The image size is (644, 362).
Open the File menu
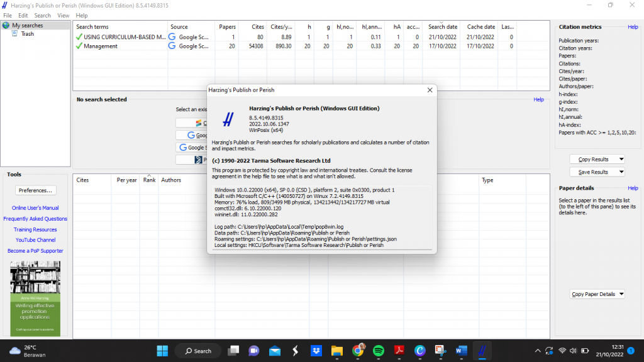pyautogui.click(x=8, y=16)
